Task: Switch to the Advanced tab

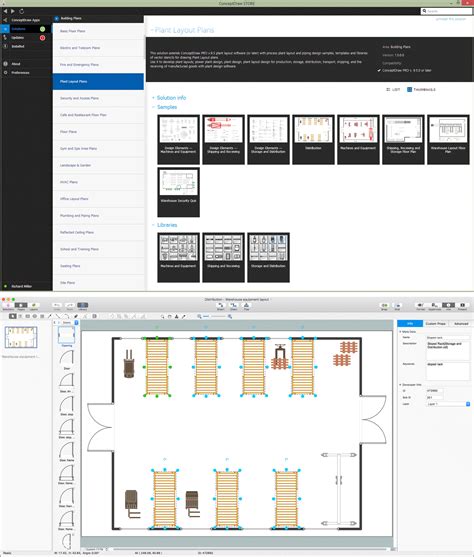Action: pos(461,324)
